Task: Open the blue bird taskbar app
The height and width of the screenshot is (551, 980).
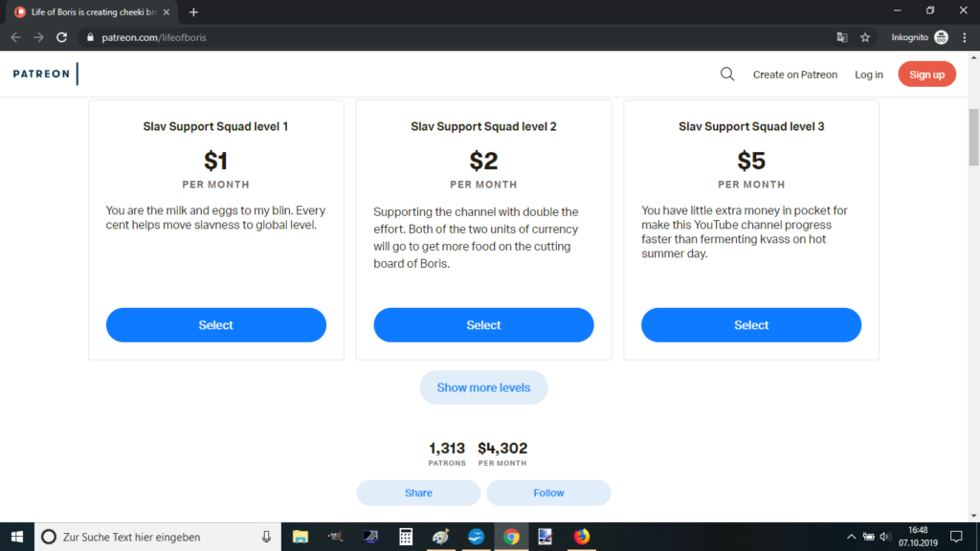Action: tap(476, 537)
